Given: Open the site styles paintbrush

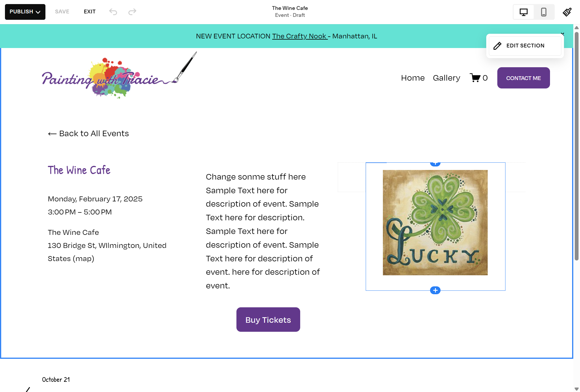Looking at the screenshot, I should 567,12.
